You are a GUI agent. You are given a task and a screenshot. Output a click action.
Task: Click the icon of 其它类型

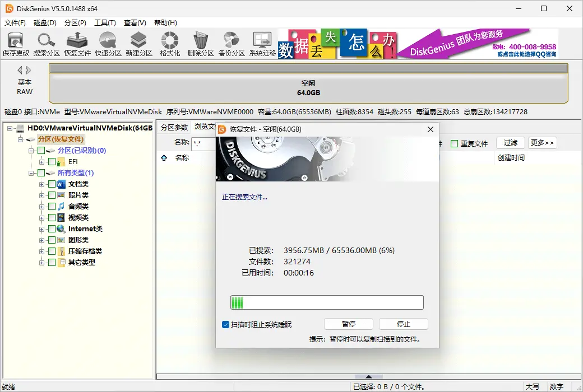click(61, 262)
